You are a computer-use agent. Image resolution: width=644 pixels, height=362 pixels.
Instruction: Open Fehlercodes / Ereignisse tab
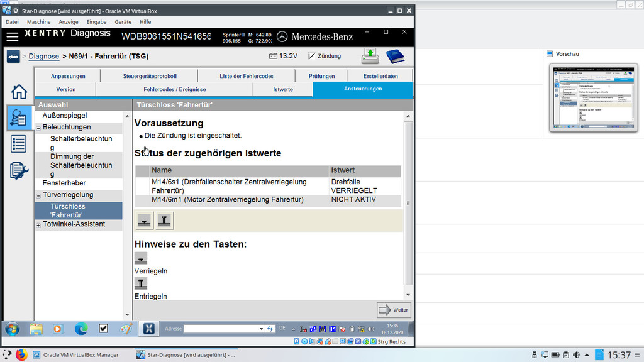[x=175, y=89]
